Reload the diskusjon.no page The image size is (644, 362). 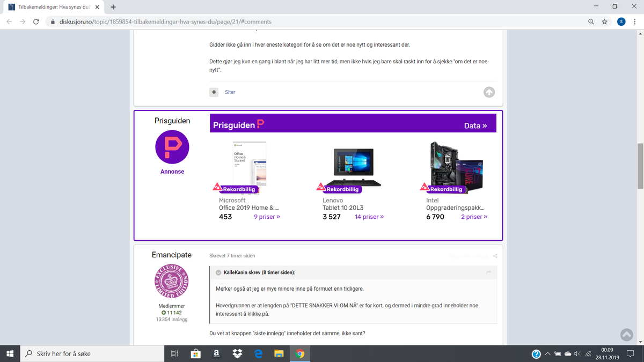pyautogui.click(x=36, y=21)
